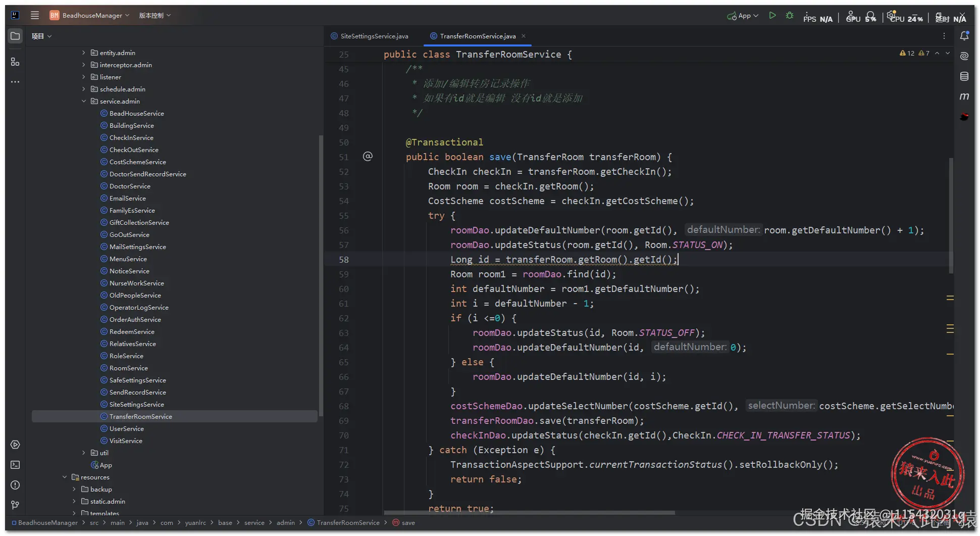Select TransferRoomService in the project tree
This screenshot has width=980, height=536.
(x=174, y=416)
